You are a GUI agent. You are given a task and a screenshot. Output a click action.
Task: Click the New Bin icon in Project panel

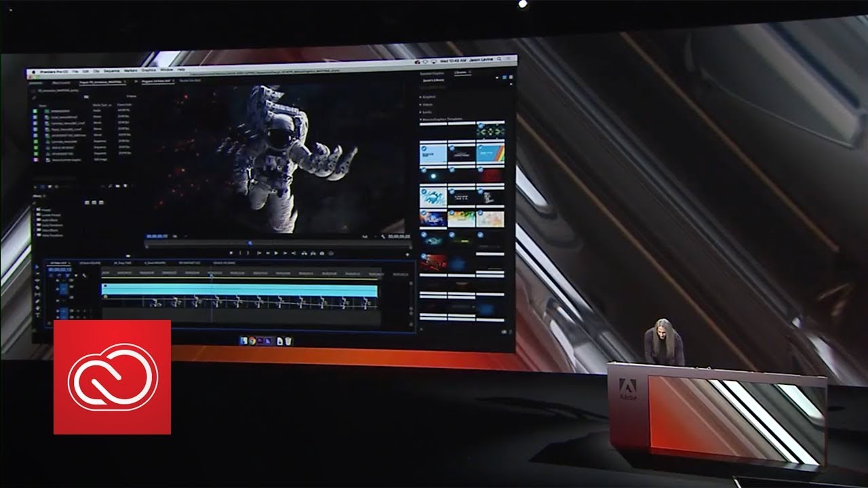118,186
